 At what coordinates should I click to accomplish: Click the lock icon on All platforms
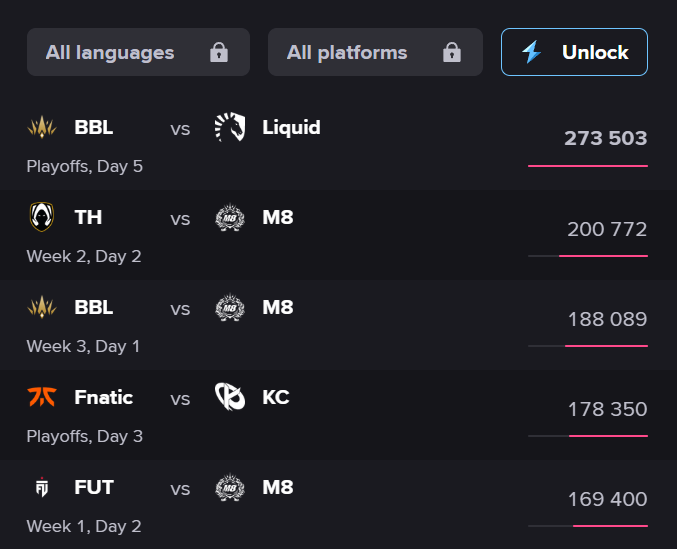tap(452, 53)
